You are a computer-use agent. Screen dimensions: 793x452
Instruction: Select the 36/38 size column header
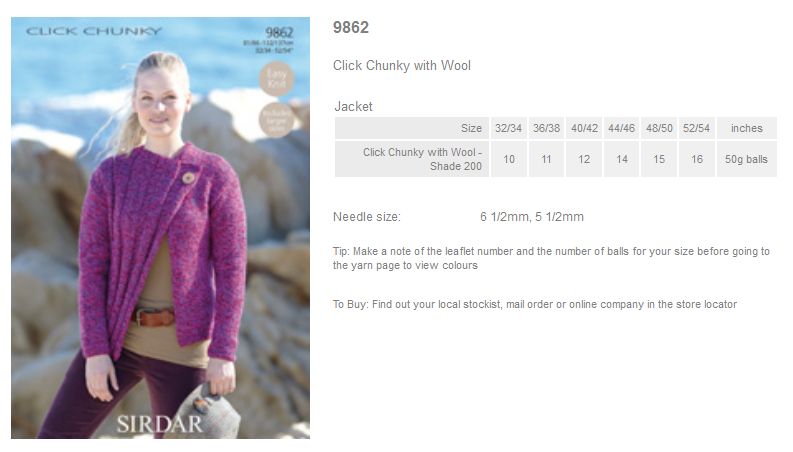546,128
